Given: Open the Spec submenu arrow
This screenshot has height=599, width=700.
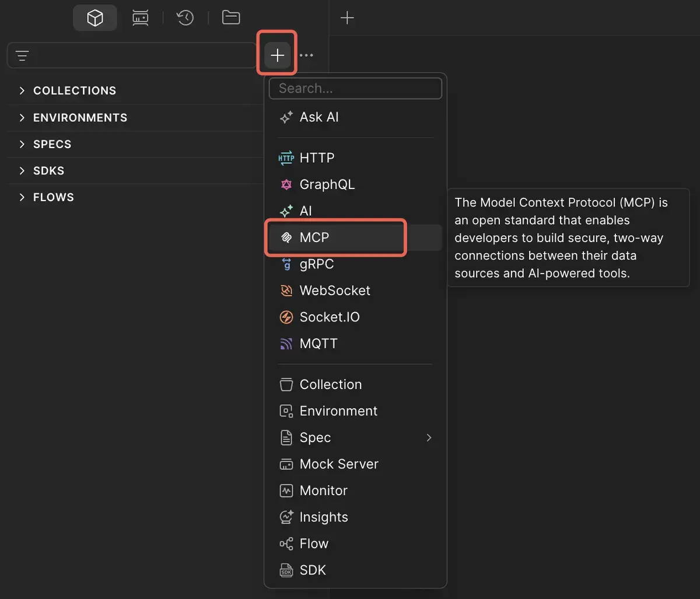Looking at the screenshot, I should (429, 437).
